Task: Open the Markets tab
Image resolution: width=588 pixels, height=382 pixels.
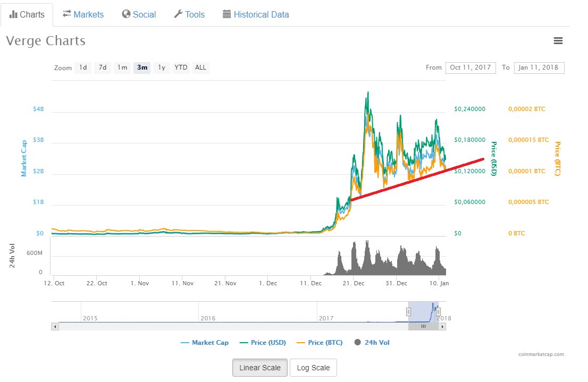Action: [83, 15]
